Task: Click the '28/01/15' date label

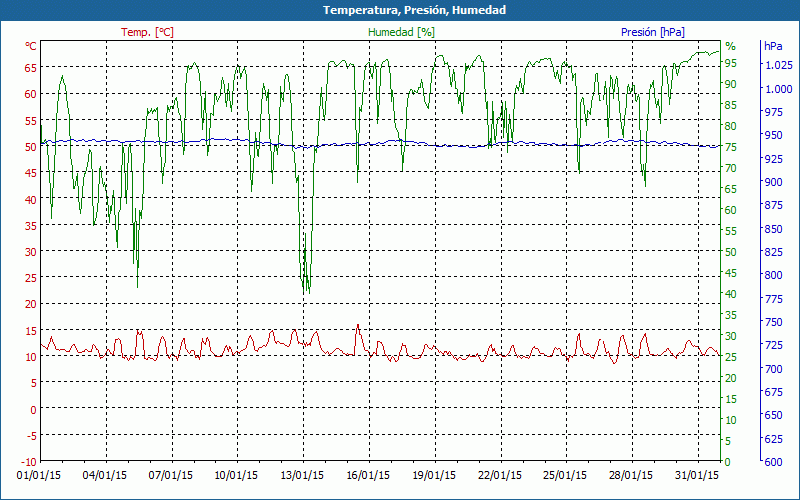Action: click(631, 476)
